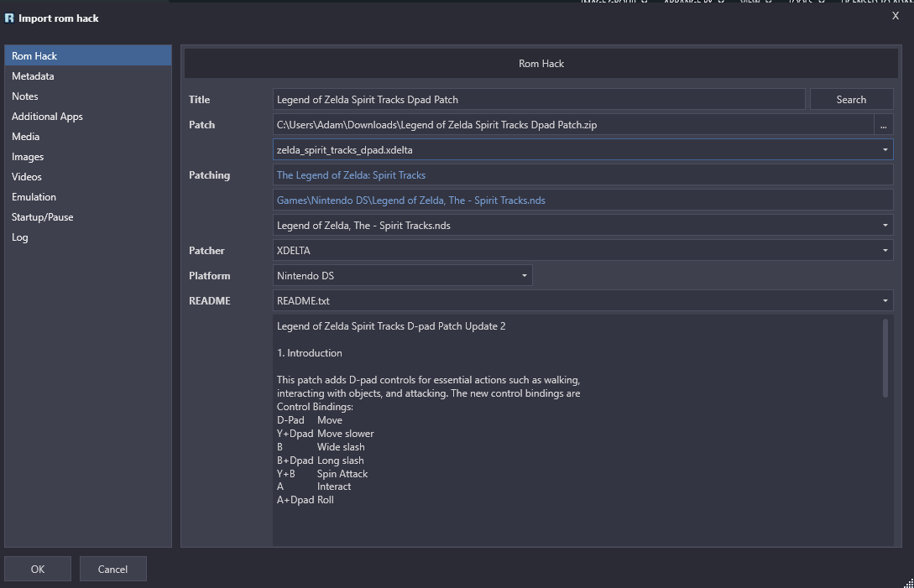The image size is (914, 588).
Task: Click the 'Y+Dpad Move slower' line
Action: (326, 434)
